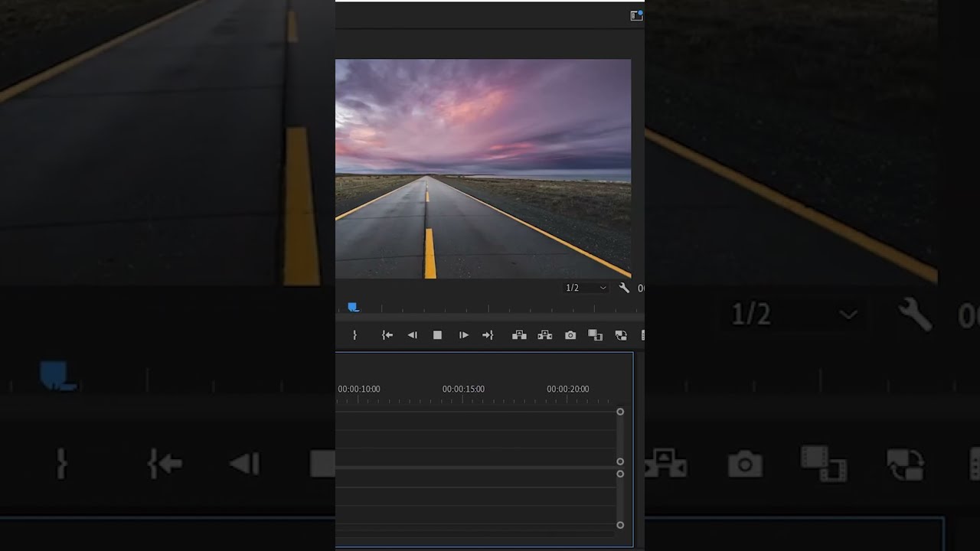This screenshot has width=980, height=551.
Task: Step back one frame
Action: click(413, 335)
